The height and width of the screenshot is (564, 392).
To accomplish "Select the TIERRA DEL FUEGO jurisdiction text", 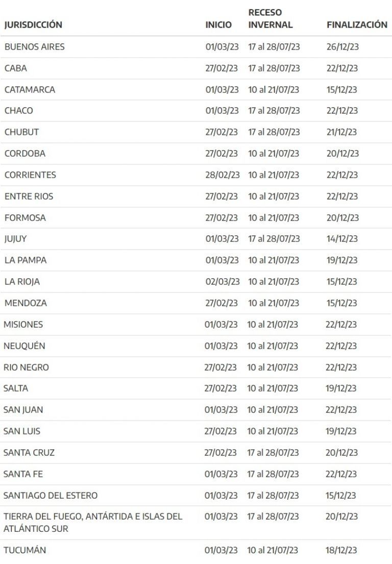I will [93, 523].
